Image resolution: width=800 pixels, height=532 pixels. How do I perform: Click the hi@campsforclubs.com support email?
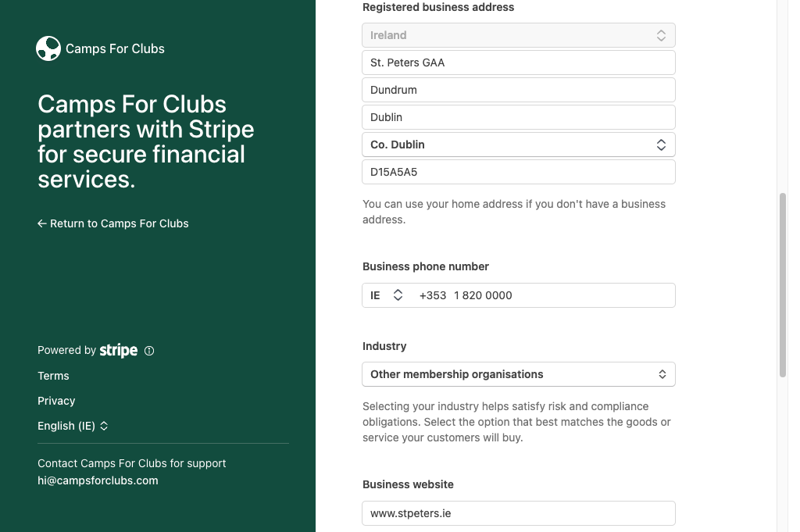pyautogui.click(x=98, y=480)
